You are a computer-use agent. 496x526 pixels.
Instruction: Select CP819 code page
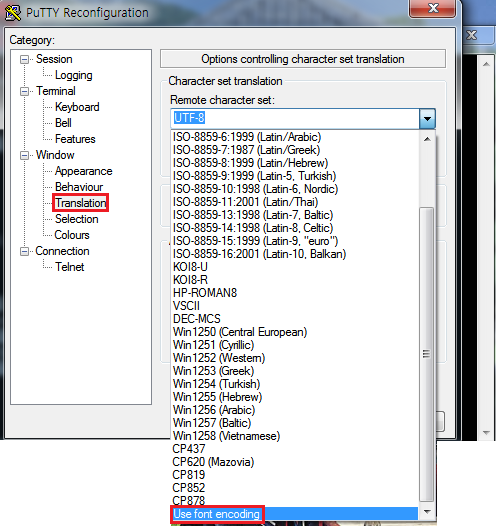295,475
